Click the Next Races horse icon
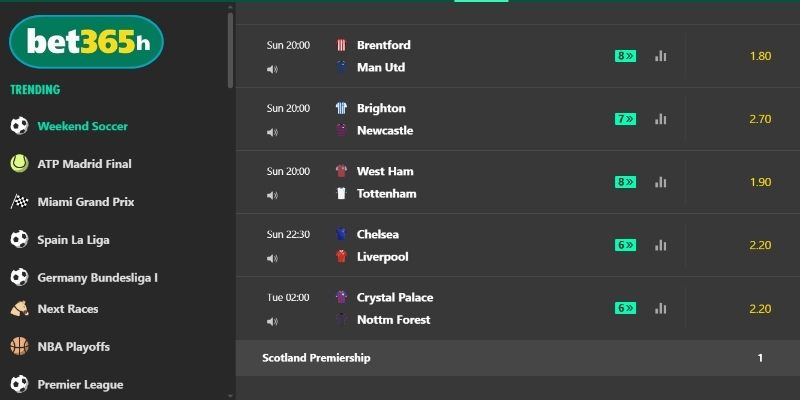 tap(19, 309)
